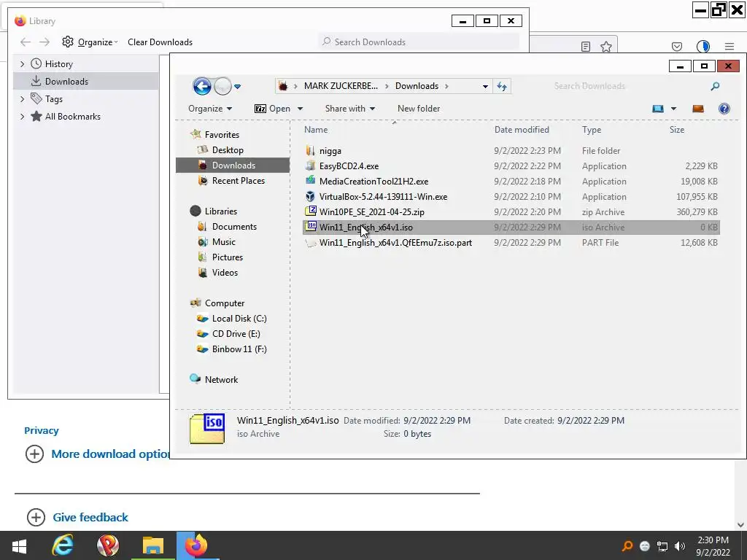
Task: Create a New folder
Action: click(419, 109)
